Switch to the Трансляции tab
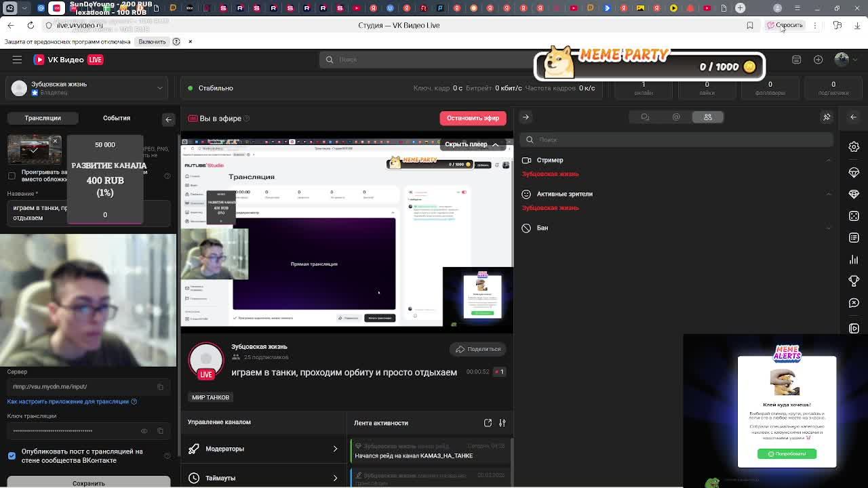The image size is (868, 488). click(43, 118)
